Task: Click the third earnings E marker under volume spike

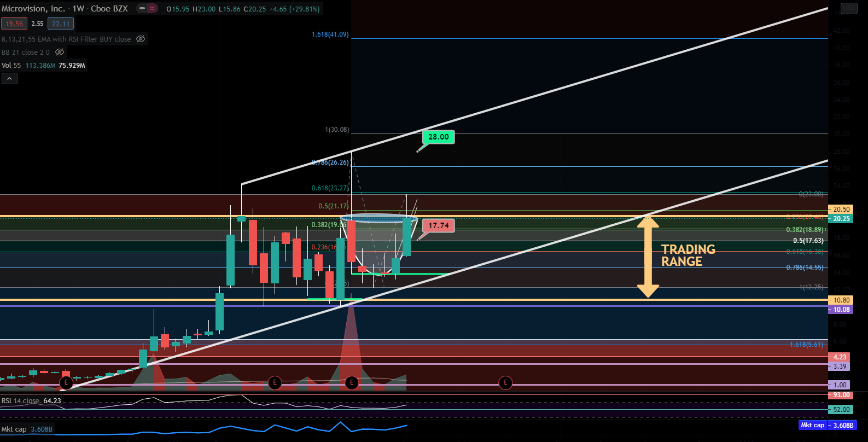Action: point(352,382)
